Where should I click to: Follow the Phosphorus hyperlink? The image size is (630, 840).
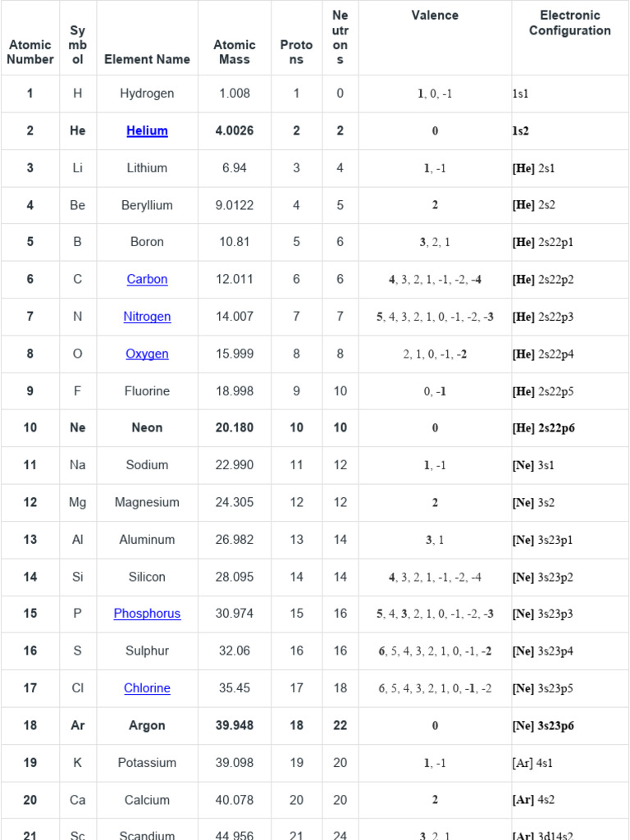(x=147, y=614)
